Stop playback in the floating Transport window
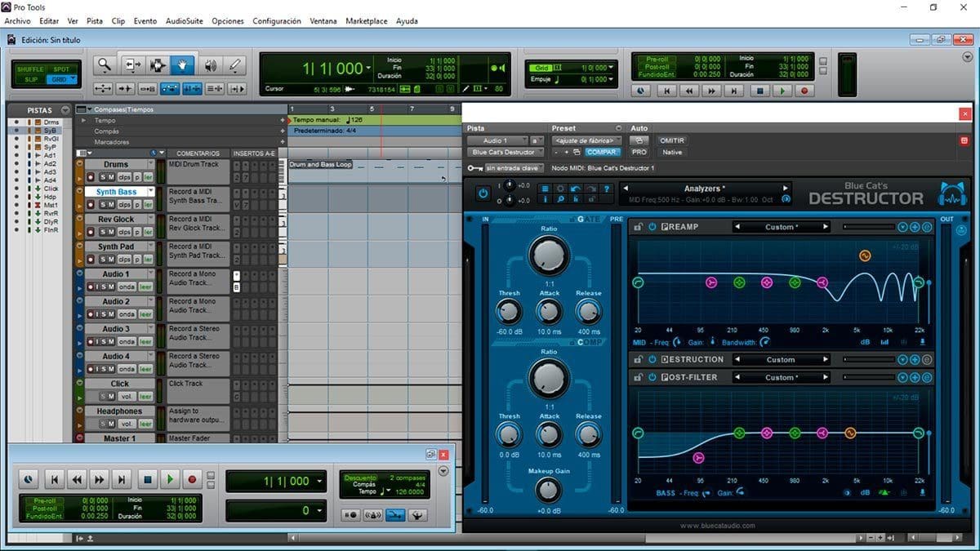 (x=147, y=479)
